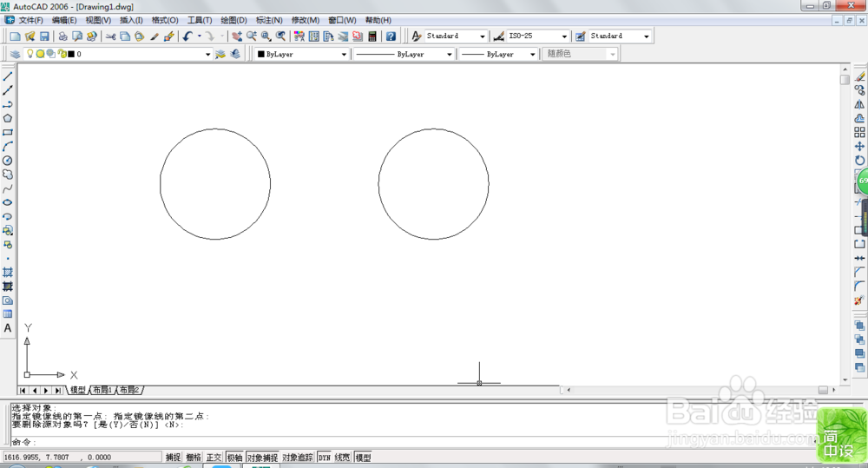Open the ByLayer linetype dropdown
868x468 pixels.
(449, 55)
